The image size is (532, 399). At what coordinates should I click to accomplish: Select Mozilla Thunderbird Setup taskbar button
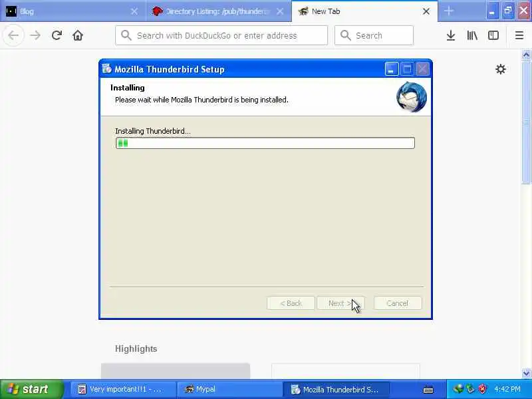click(336, 389)
